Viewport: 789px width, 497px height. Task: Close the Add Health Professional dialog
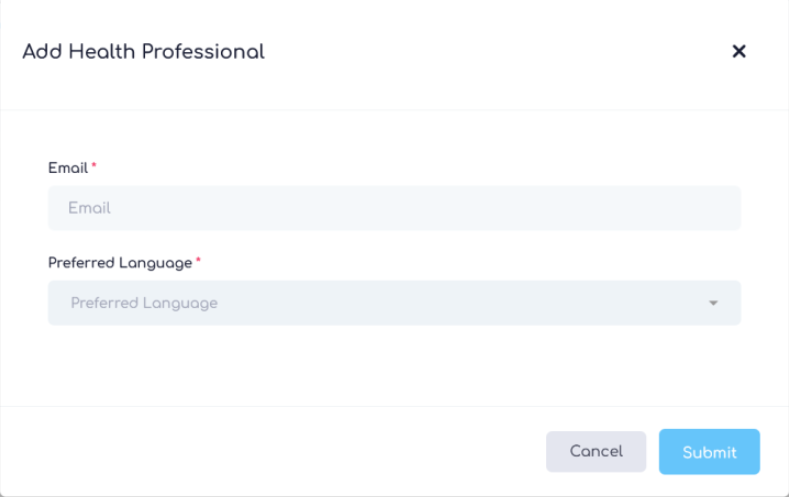739,51
